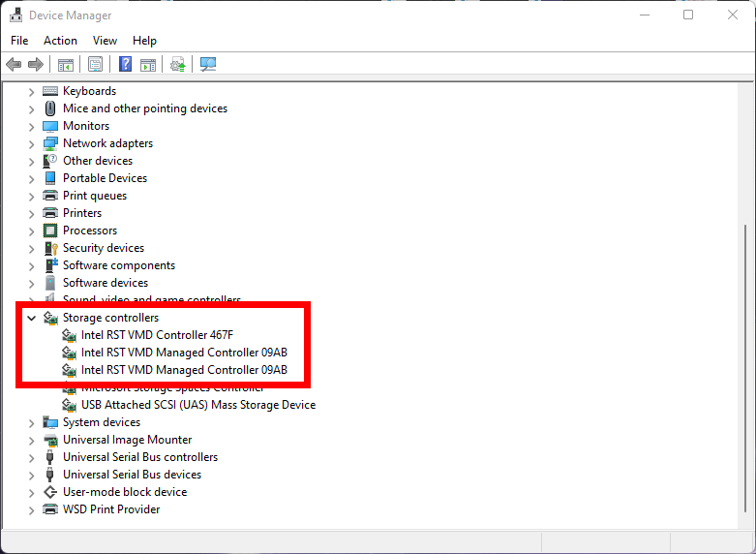Viewport: 756px width, 554px height.
Task: Click the Monitors category icon
Action: click(x=50, y=126)
